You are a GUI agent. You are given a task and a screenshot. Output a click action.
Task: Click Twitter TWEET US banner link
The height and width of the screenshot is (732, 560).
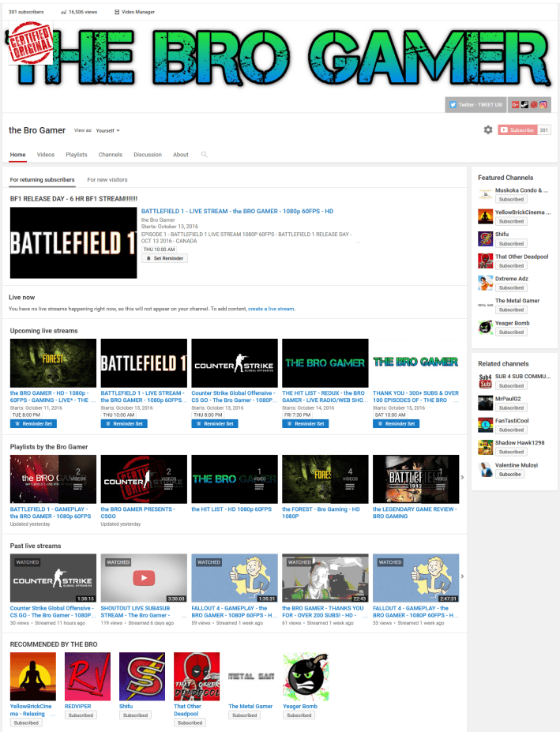(476, 104)
